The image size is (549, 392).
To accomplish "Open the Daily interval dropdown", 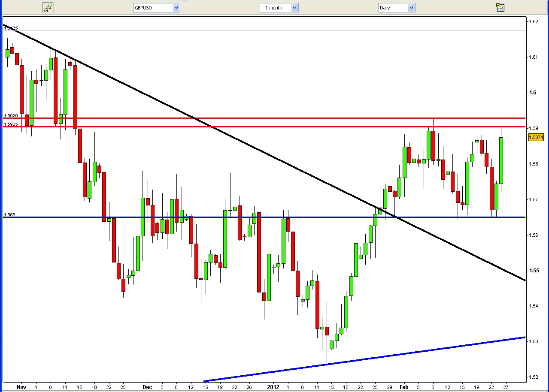I will point(397,8).
